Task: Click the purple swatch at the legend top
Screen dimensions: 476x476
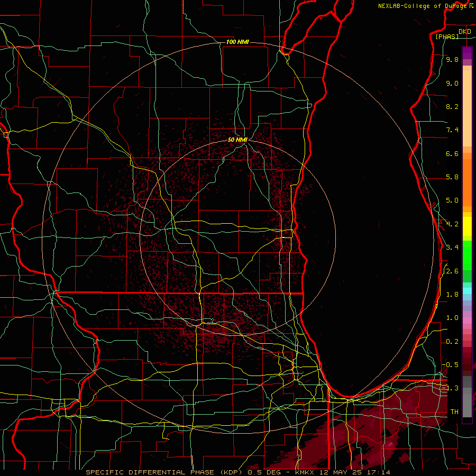Action: point(467,53)
